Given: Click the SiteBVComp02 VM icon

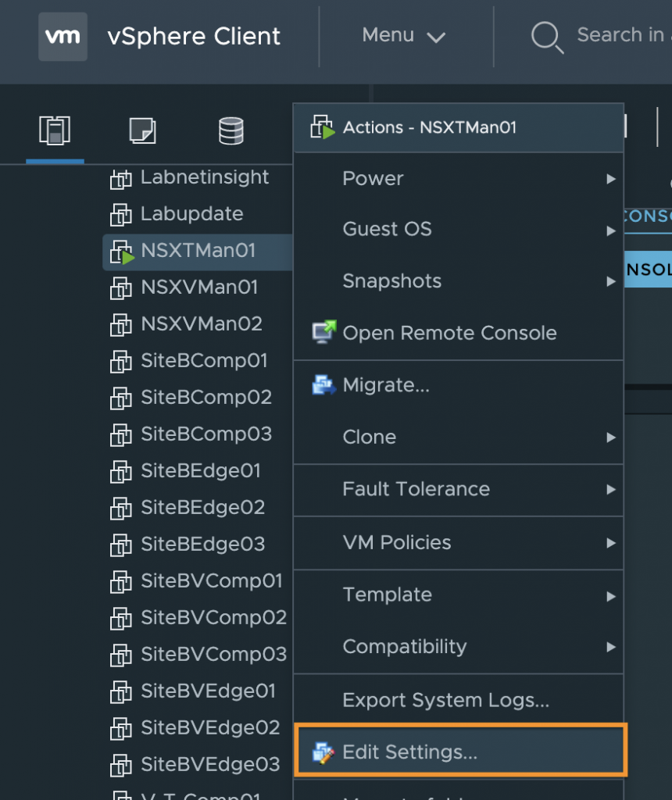Looking at the screenshot, I should pos(121,619).
